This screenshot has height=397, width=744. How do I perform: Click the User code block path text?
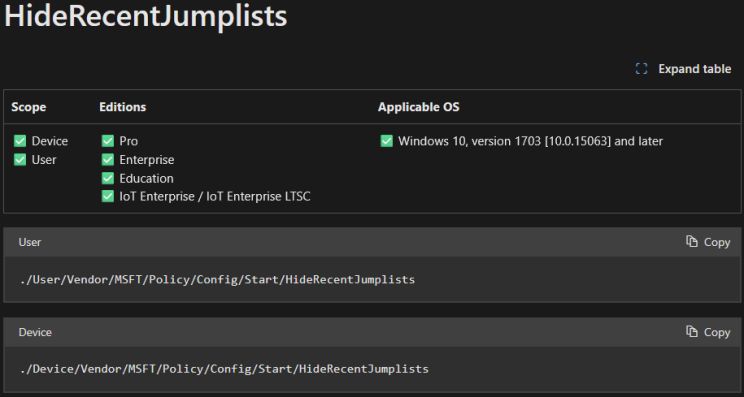(217, 279)
